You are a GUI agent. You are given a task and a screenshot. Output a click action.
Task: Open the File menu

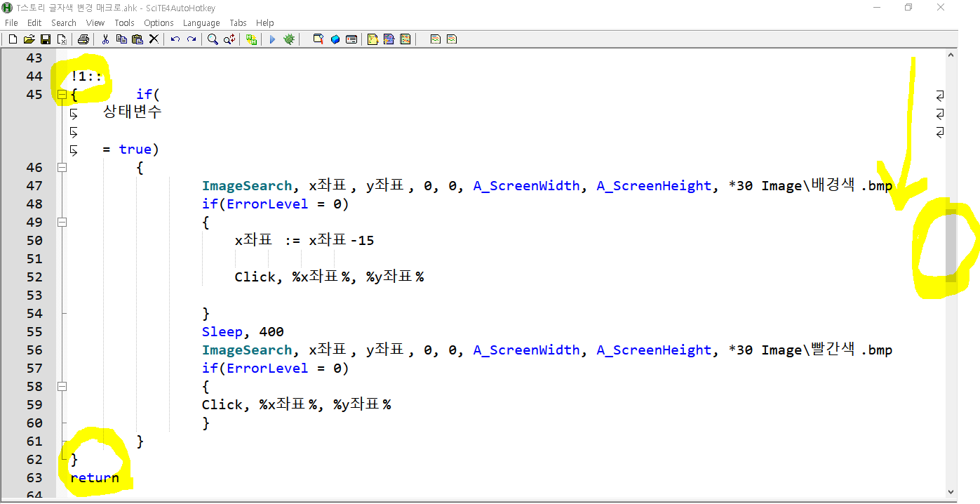[11, 23]
